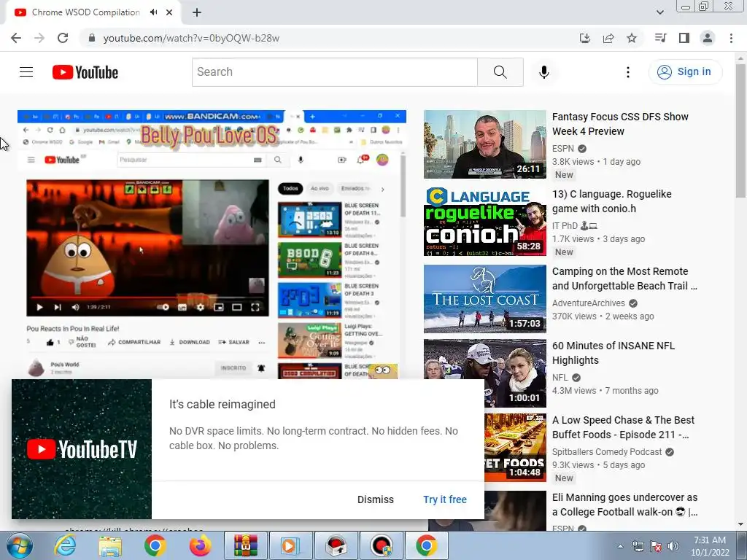Viewport: 747px width, 560px height.
Task: Open 60 Minutes of INSANE NFL Highlights
Action: click(613, 353)
